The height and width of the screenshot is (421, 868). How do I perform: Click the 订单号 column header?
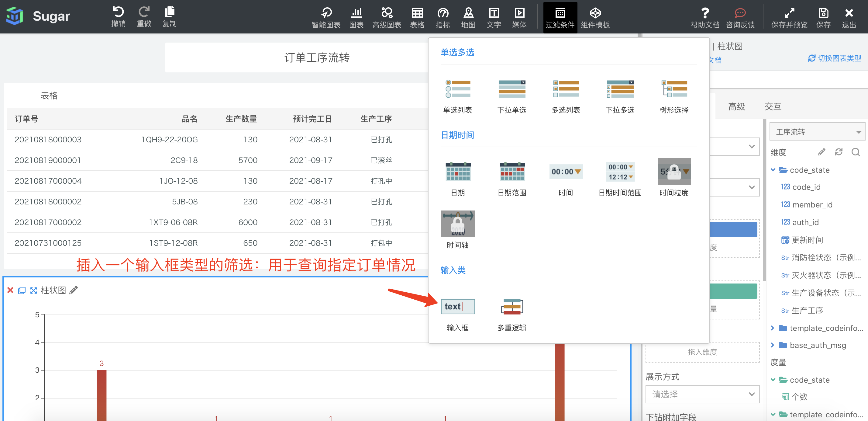26,119
